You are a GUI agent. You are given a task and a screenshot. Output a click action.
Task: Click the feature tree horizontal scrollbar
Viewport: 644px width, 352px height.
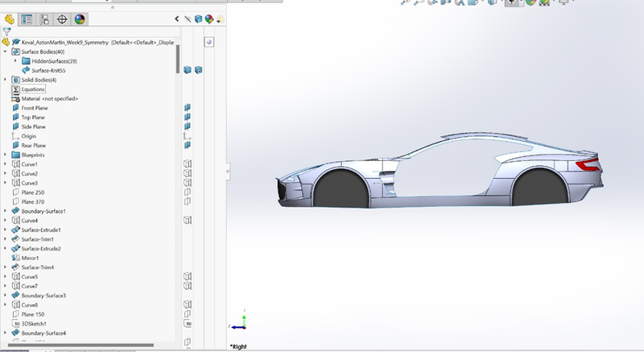coord(80,345)
